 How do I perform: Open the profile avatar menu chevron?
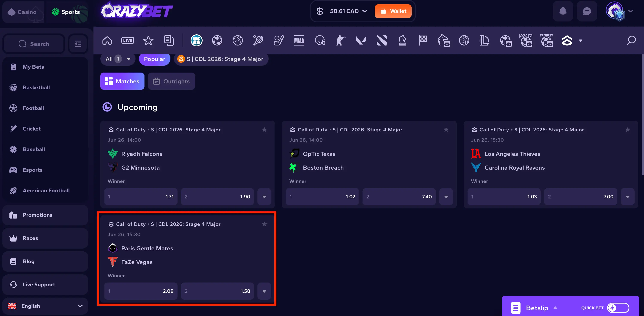pyautogui.click(x=630, y=11)
